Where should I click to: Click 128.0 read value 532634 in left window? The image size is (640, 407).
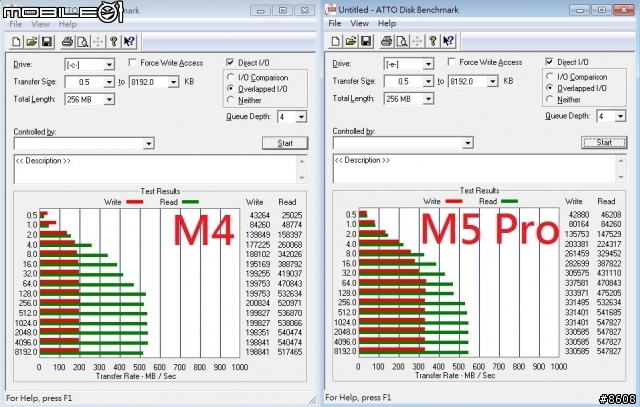coord(290,294)
